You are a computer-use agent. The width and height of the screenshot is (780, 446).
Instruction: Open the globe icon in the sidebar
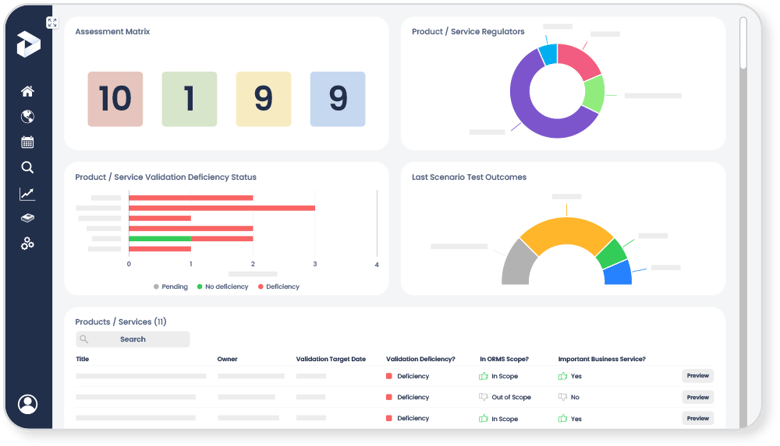click(27, 116)
